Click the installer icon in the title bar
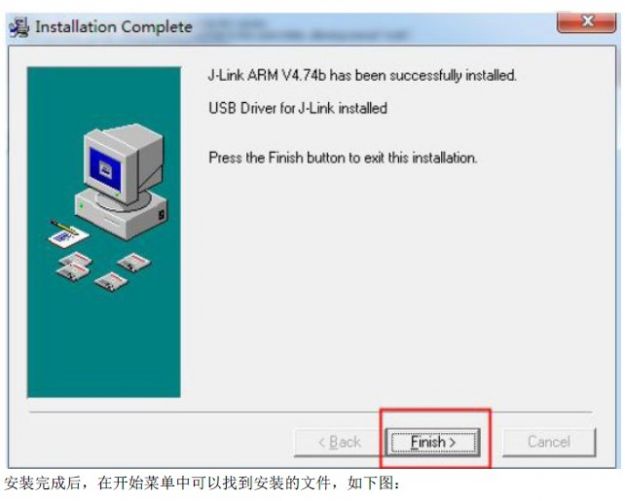Image resolution: width=625 pixels, height=501 pixels. click(19, 28)
